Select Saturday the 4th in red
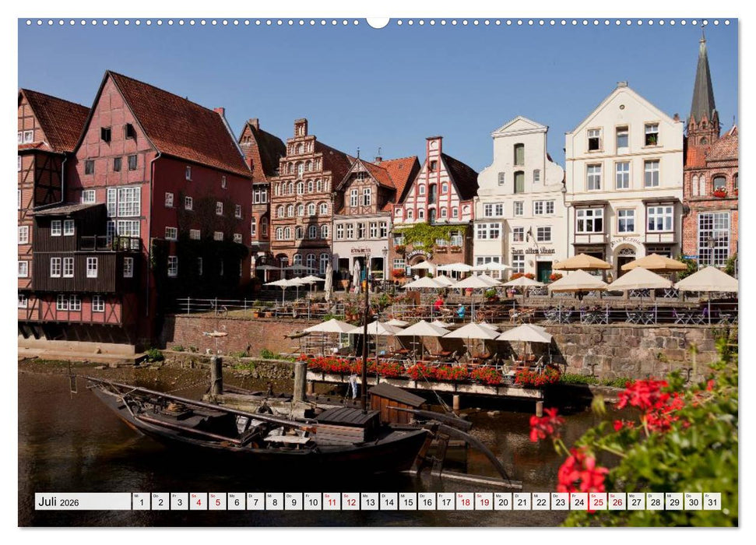The height and width of the screenshot is (545, 756). point(198,501)
